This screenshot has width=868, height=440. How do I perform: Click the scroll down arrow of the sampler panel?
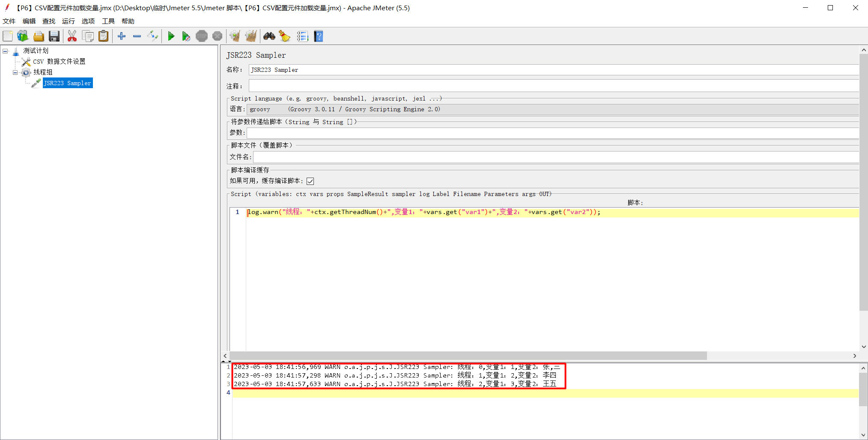pos(863,347)
